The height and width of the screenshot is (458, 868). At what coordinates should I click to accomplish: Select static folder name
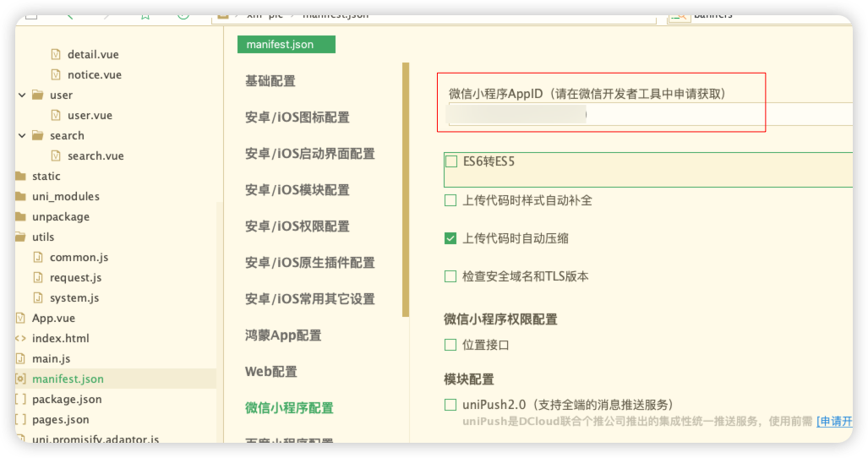(x=46, y=176)
